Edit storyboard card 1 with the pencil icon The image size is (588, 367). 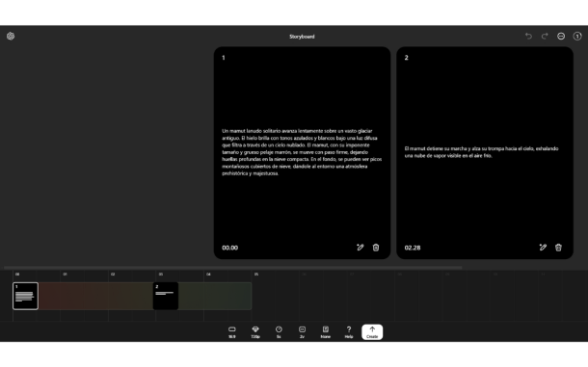[360, 247]
